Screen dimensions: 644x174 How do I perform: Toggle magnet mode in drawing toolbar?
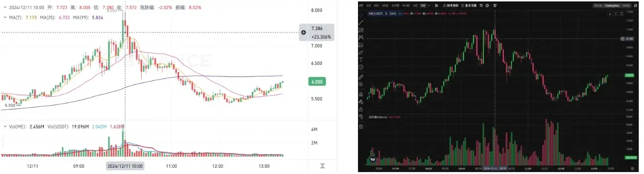361,94
